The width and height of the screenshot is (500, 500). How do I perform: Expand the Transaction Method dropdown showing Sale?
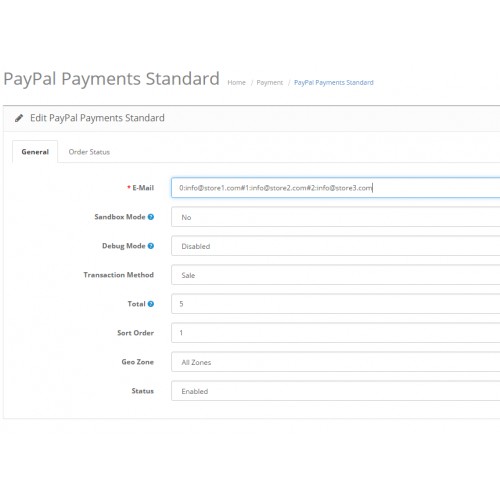(x=335, y=275)
